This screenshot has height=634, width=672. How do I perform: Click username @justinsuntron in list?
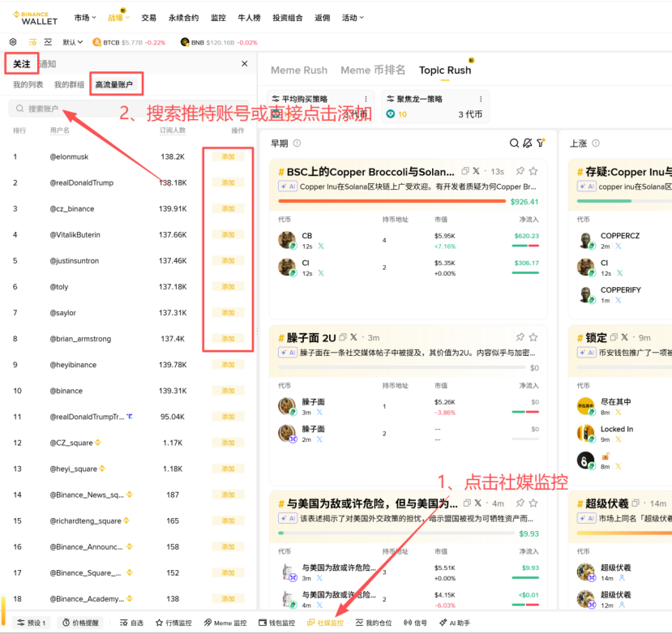coord(74,260)
